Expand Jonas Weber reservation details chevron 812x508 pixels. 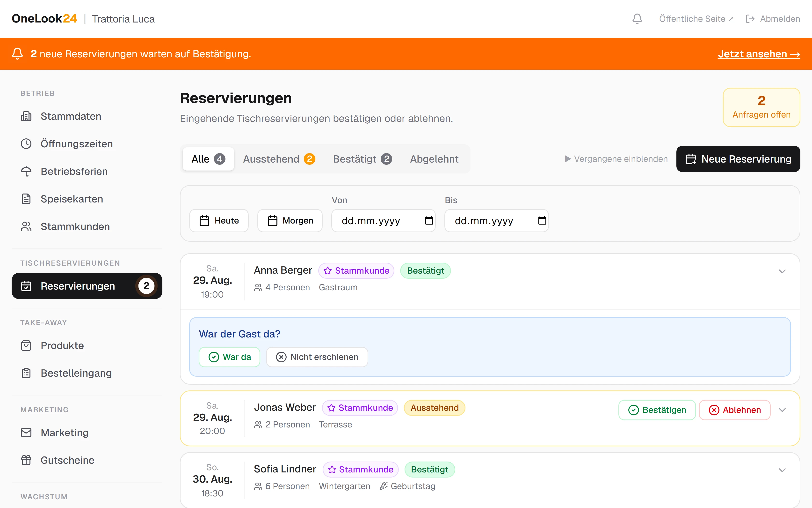[x=782, y=410]
